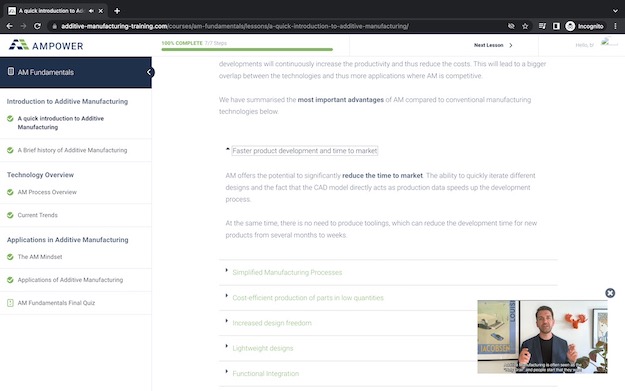The height and width of the screenshot is (391, 625).
Task: Open the A quick introduction to Additive Manufacturing lesson
Action: (61, 123)
